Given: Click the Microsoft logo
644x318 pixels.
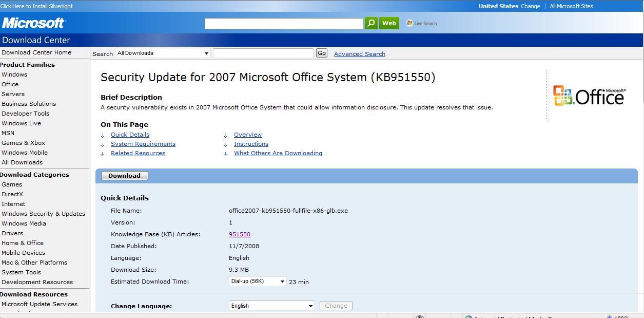Looking at the screenshot, I should (x=33, y=23).
